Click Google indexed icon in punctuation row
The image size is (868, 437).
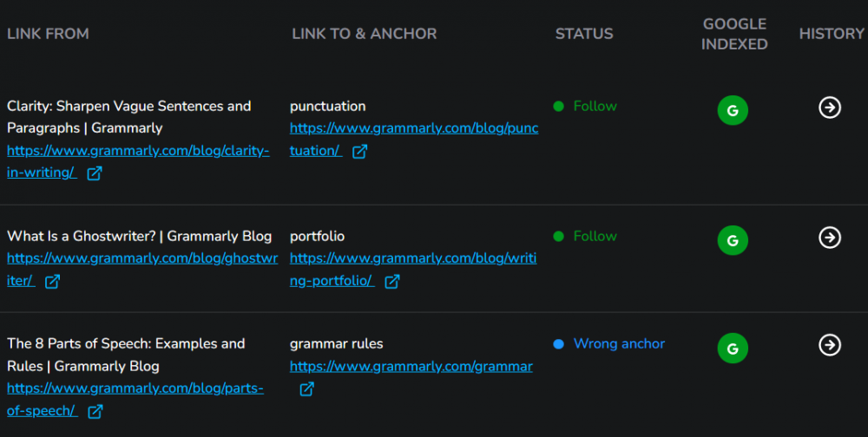[733, 110]
